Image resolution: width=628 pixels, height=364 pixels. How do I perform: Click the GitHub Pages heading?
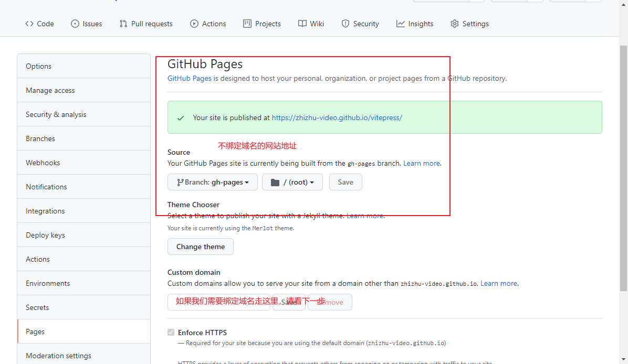[x=205, y=64]
